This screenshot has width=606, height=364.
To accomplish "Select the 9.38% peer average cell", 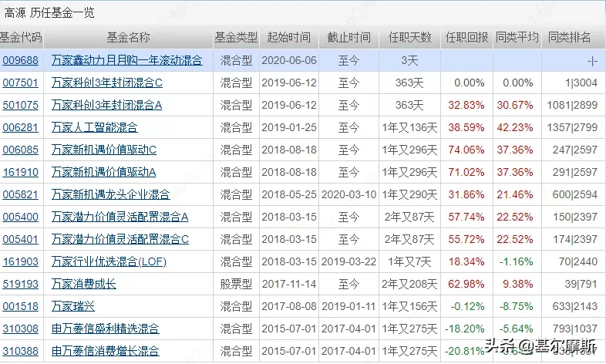I will (518, 284).
